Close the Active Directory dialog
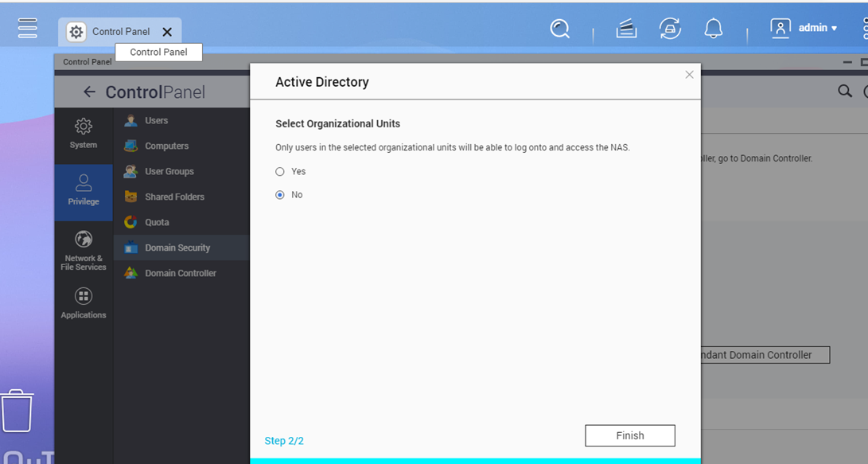Screen dimensions: 868x464 coord(689,74)
